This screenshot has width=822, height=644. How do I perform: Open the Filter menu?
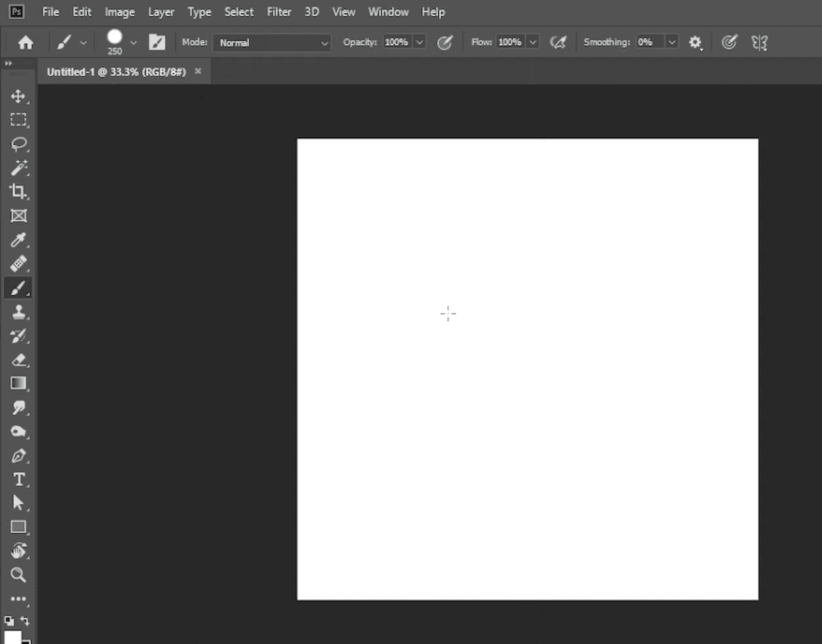279,12
